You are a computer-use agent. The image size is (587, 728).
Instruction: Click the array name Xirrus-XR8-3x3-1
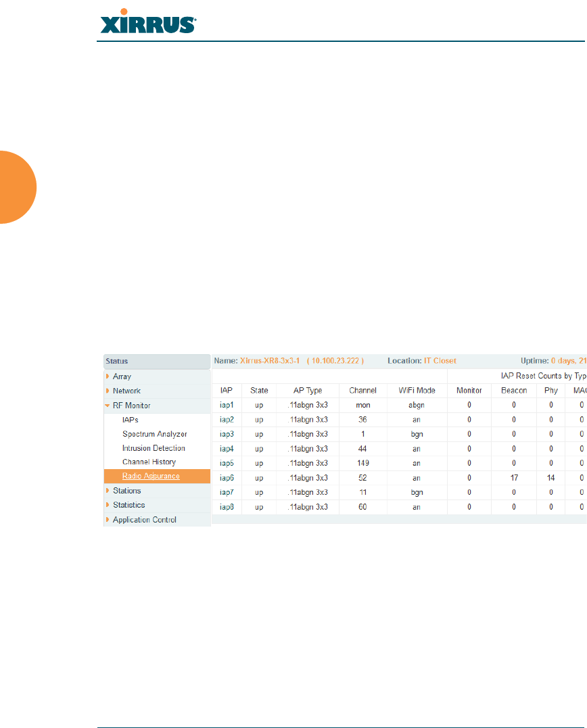tap(270, 361)
